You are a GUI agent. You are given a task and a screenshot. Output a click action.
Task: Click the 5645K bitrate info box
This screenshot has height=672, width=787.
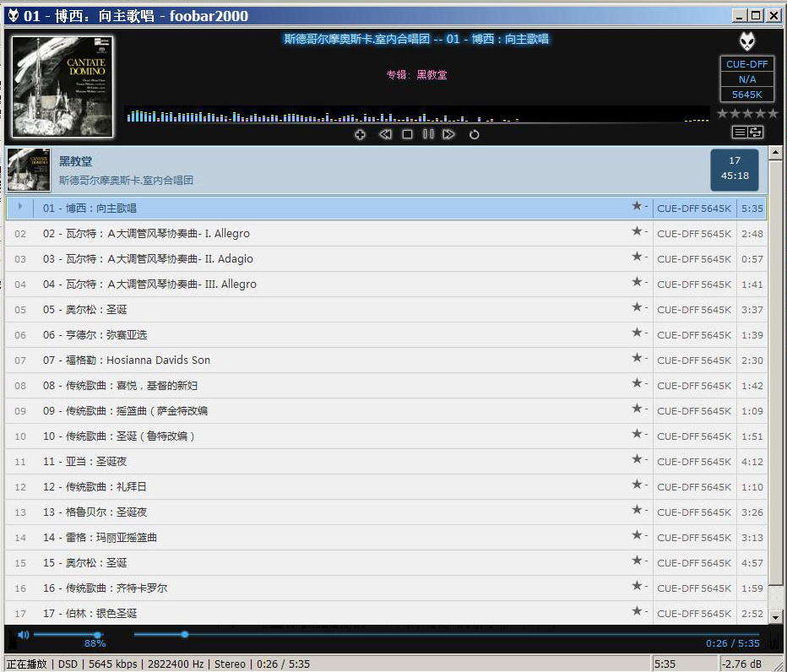coord(746,95)
